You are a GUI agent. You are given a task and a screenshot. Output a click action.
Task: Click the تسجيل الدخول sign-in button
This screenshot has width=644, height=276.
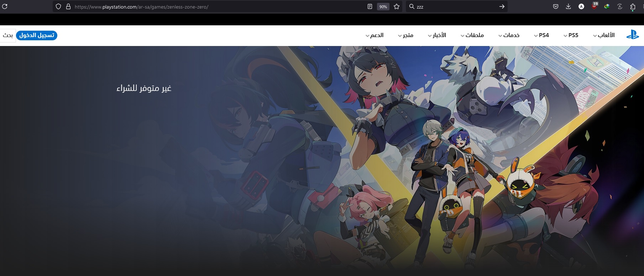(37, 35)
